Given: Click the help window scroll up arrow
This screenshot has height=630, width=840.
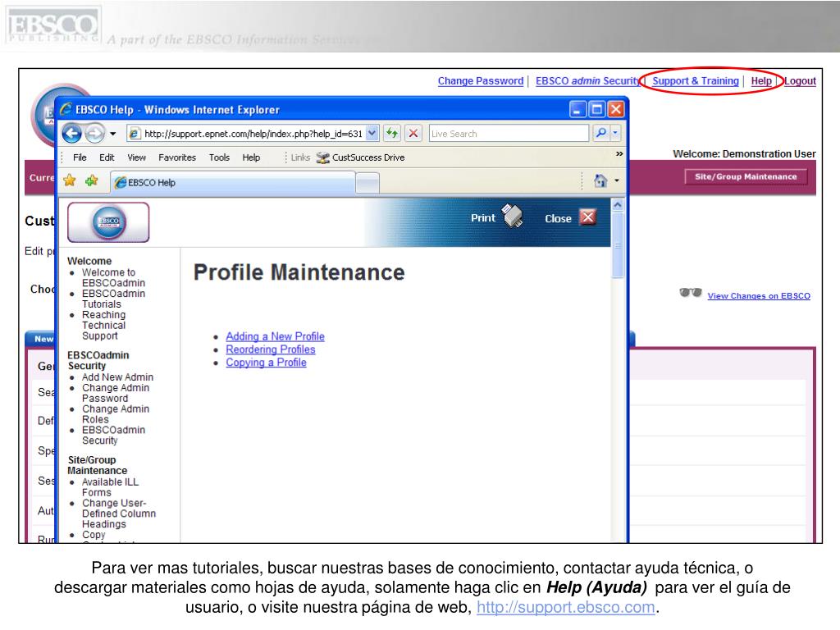Looking at the screenshot, I should click(617, 205).
